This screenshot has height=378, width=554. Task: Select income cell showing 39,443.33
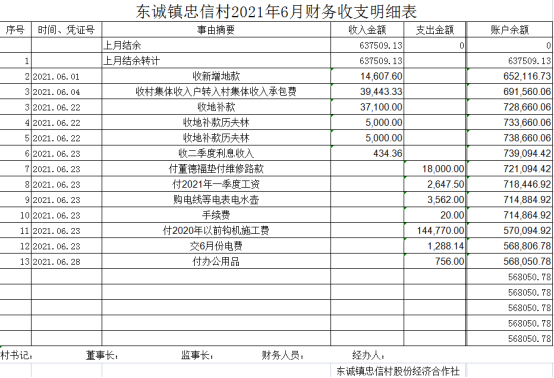click(x=367, y=91)
